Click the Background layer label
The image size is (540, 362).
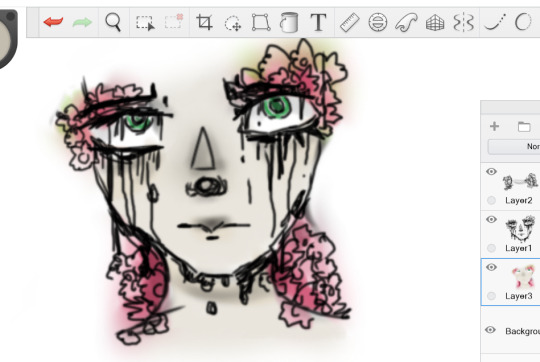point(522,331)
